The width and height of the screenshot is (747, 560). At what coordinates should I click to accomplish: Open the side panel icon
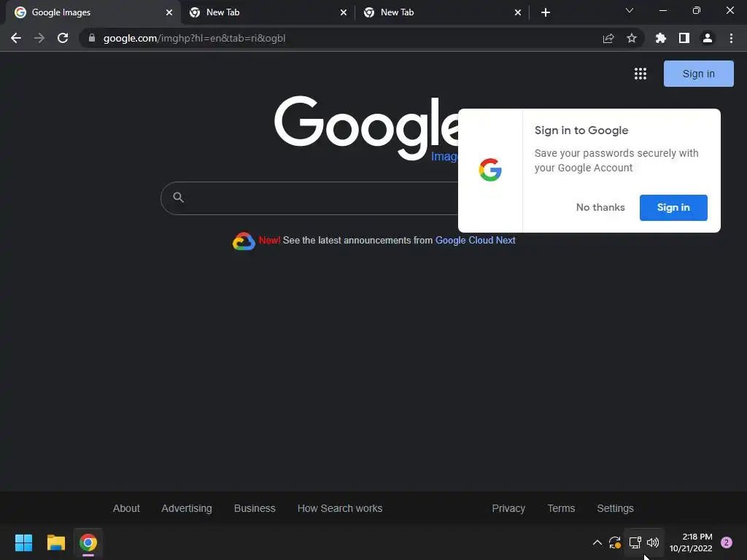[x=684, y=38]
